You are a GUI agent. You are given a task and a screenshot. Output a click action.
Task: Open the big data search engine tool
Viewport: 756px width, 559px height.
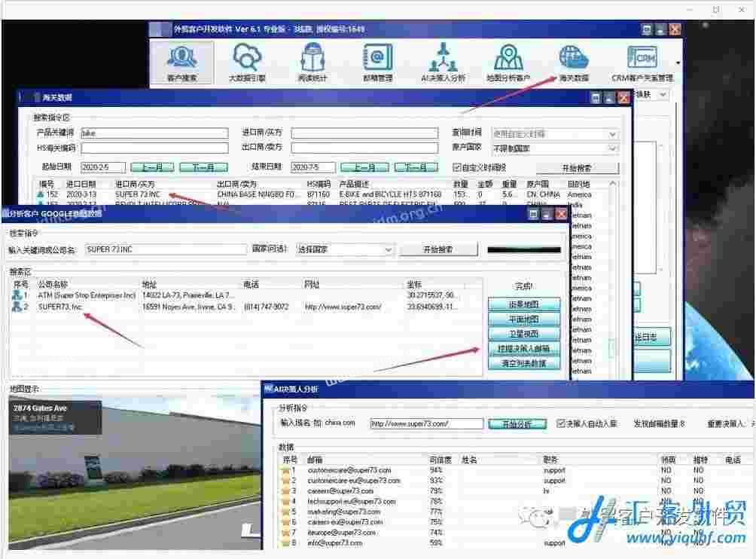(x=247, y=63)
